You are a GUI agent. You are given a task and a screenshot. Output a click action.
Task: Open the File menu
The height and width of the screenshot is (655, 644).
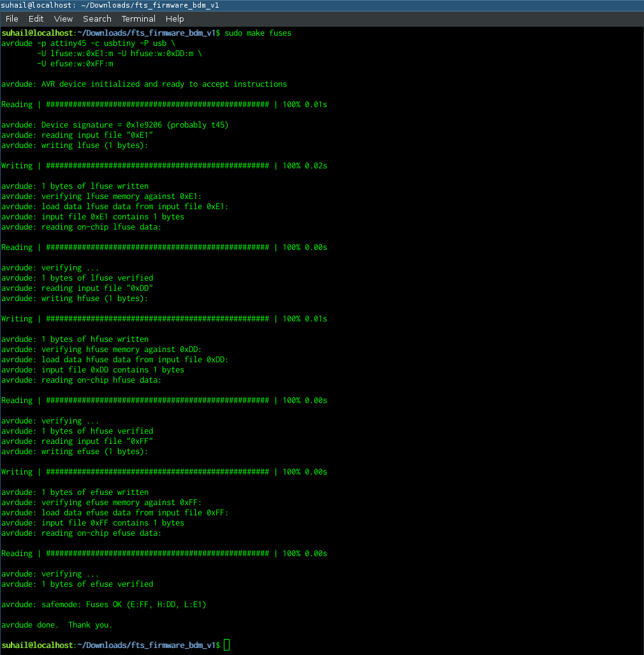(x=11, y=18)
